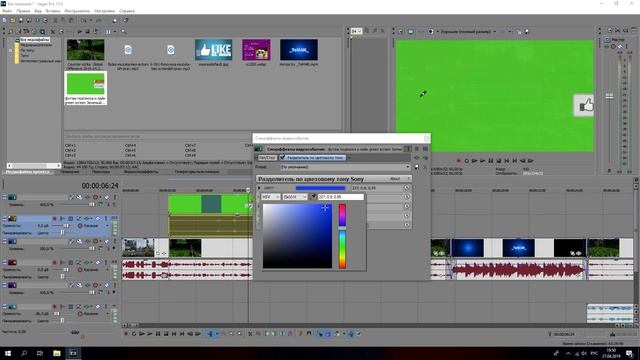Click the Open project folder icon
Viewport: 640px width, 360px height.
pyautogui.click(x=13, y=20)
